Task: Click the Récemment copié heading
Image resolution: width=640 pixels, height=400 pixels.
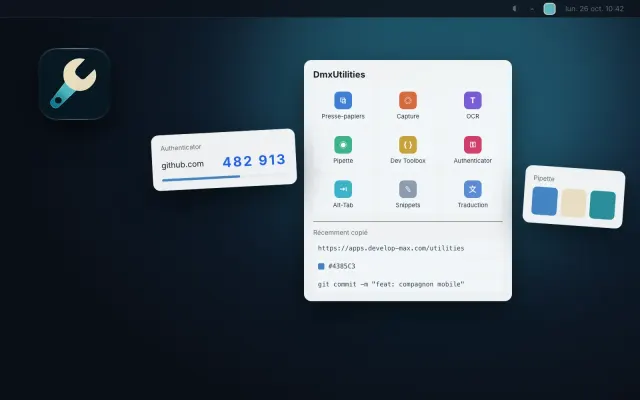Action: (340, 232)
